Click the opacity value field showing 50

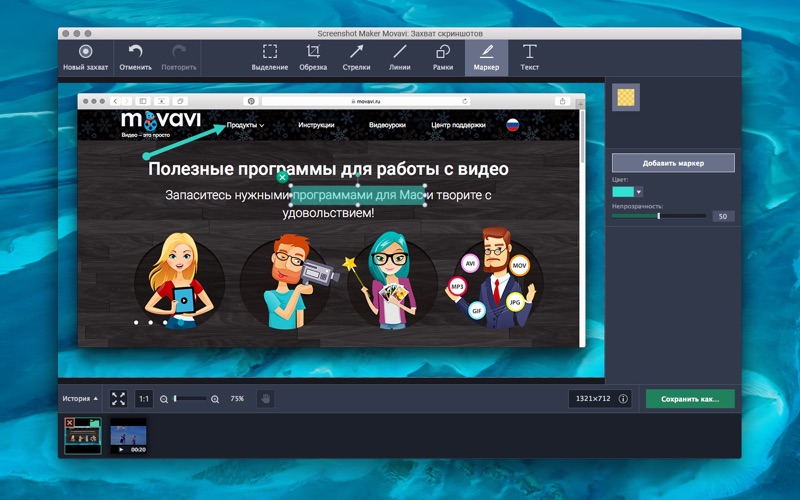(723, 216)
